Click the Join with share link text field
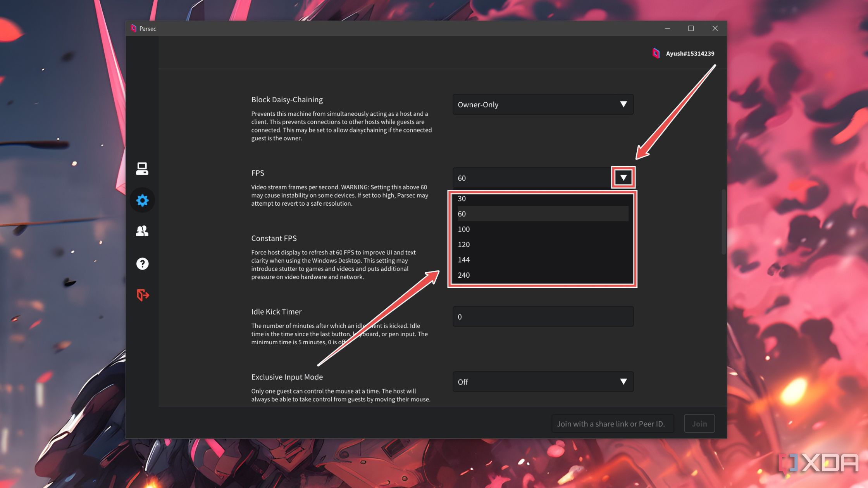Image resolution: width=868 pixels, height=488 pixels. [610, 423]
